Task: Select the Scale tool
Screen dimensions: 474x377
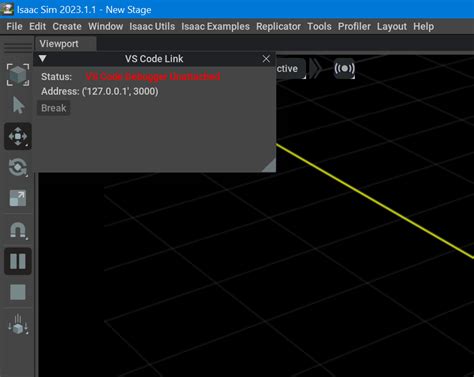Action: click(18, 198)
